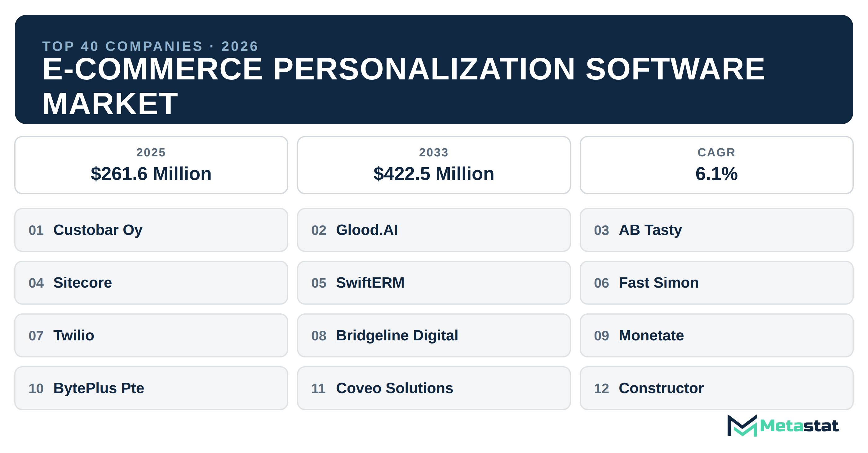Image resolution: width=868 pixels, height=453 pixels.
Task: Click the Top 40 Companies 2026 subtitle
Action: [x=150, y=46]
